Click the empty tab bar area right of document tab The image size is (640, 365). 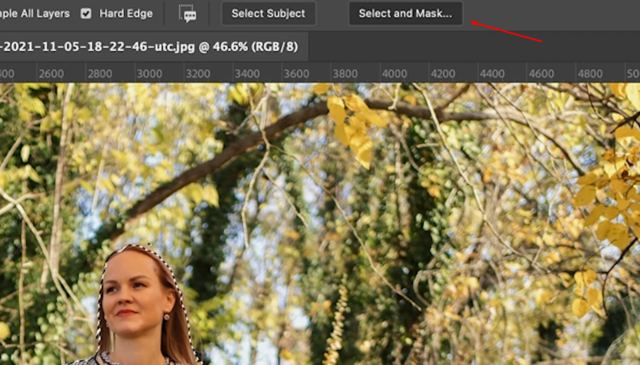click(473, 47)
